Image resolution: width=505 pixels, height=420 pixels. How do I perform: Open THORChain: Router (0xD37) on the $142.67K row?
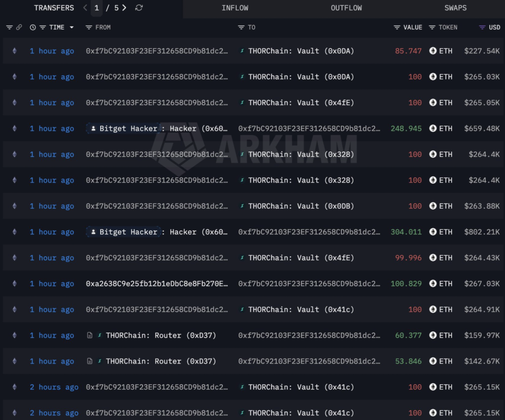[161, 361]
